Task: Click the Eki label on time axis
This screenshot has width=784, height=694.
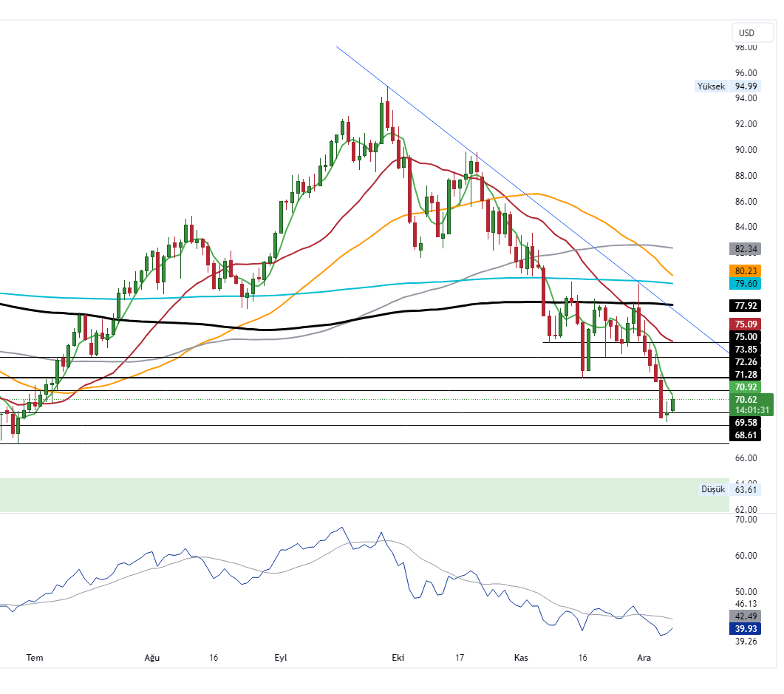Action: click(398, 657)
